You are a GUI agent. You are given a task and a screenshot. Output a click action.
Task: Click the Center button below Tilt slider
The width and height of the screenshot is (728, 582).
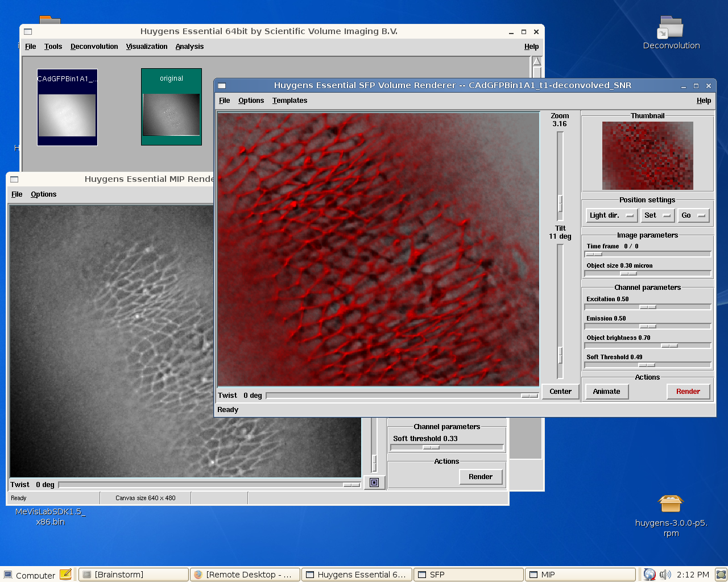click(560, 392)
